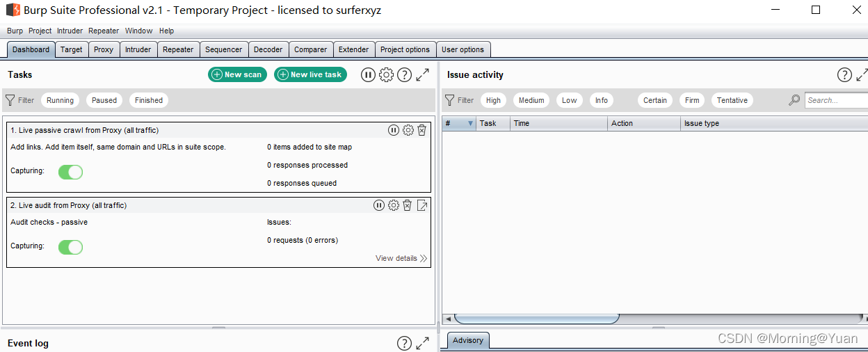Click the New scan button
Image resolution: width=868 pixels, height=352 pixels.
point(237,74)
